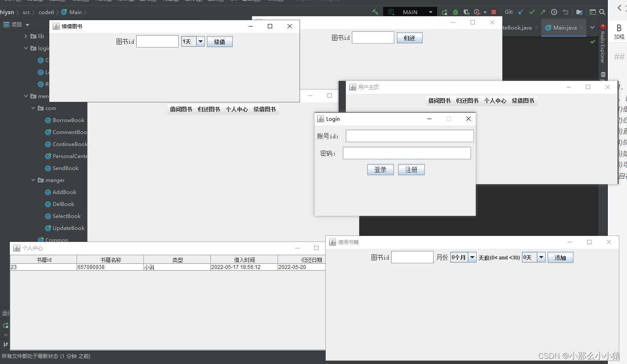Viewport: 627px width, 364px height.
Task: Click the Git commit checkmark icon
Action: tap(532, 12)
